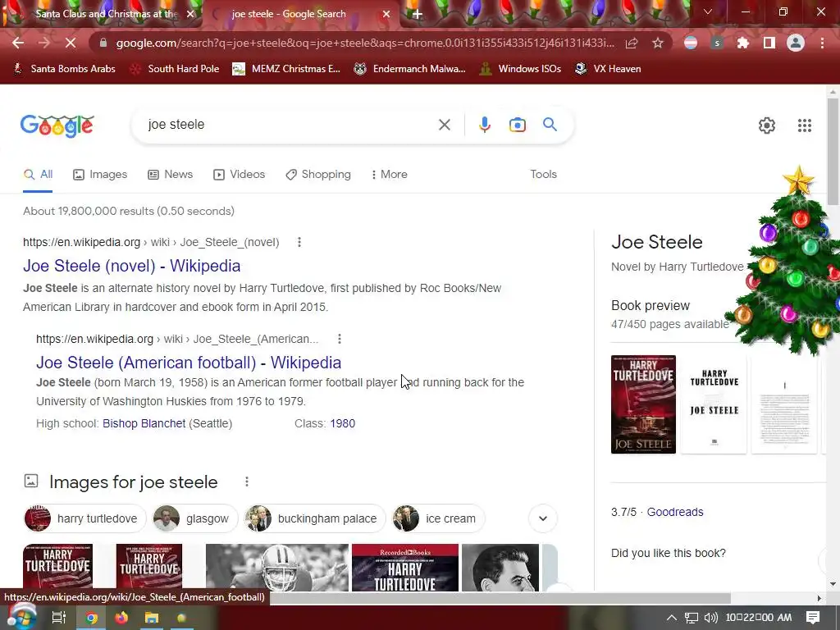Open a new browser tab
Viewport: 840px width, 630px height.
[x=418, y=14]
